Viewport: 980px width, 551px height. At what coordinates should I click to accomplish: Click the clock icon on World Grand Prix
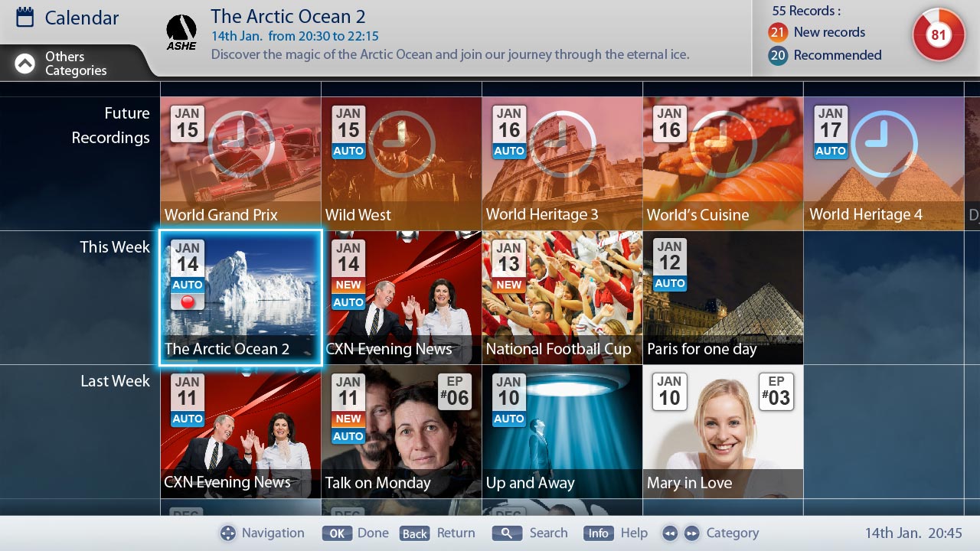pos(241,144)
